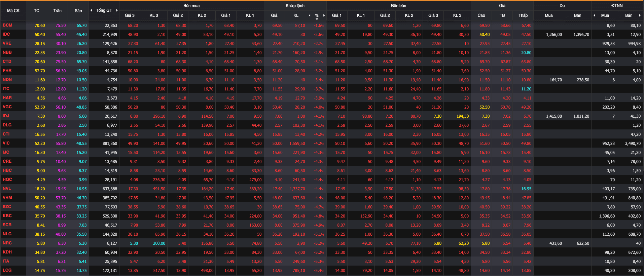Open the LCG stock symbol
Viewport: 644px width, 276px height.
7,270
